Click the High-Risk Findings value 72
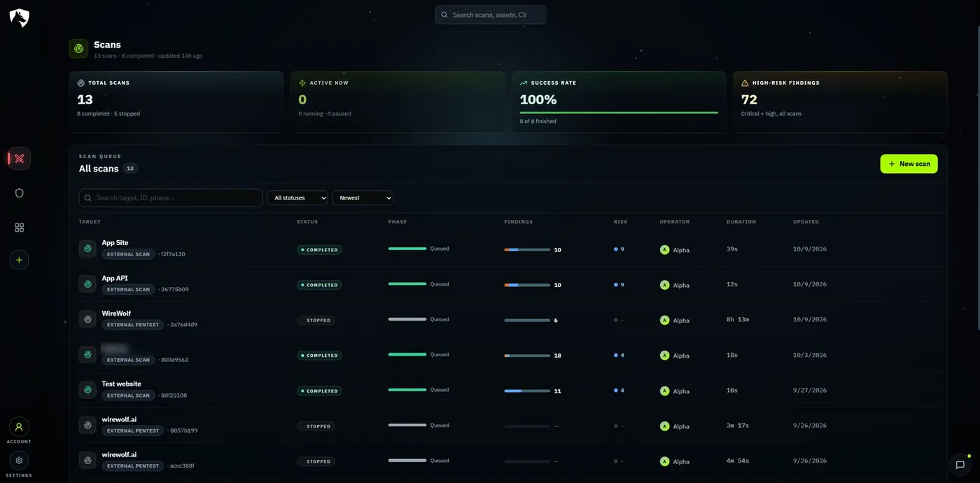This screenshot has height=483, width=980. pos(749,99)
